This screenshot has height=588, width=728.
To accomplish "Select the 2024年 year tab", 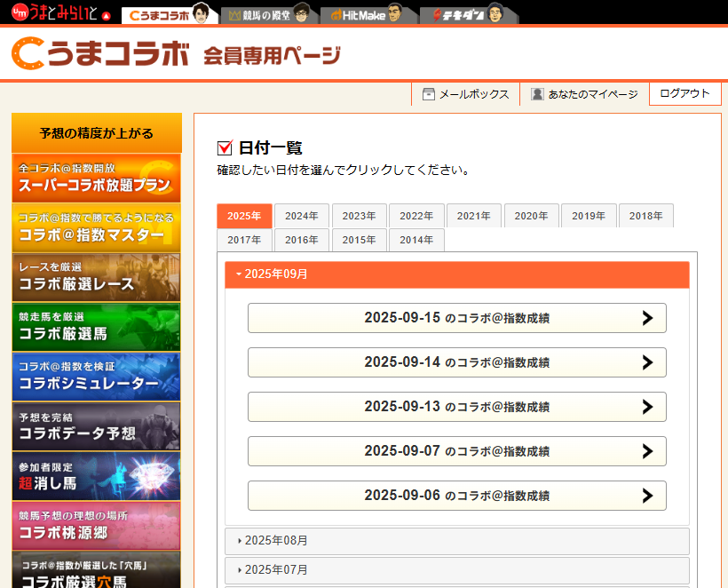I will tap(302, 216).
